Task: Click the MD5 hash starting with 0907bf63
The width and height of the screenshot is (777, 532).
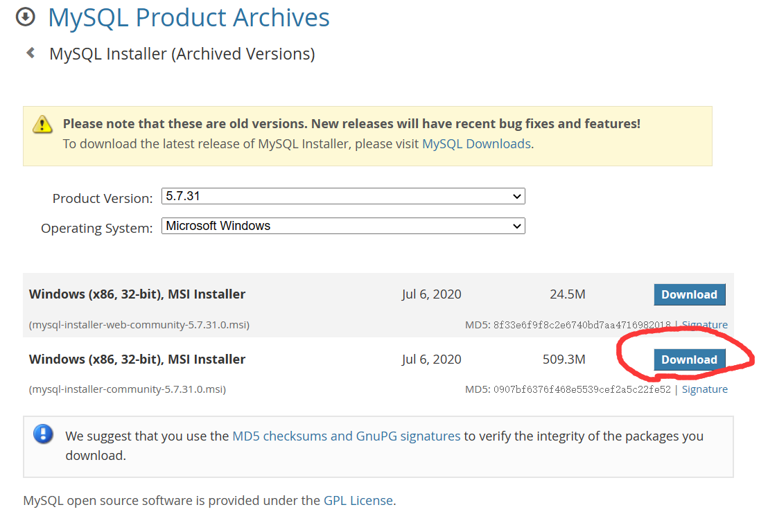Action: click(581, 389)
